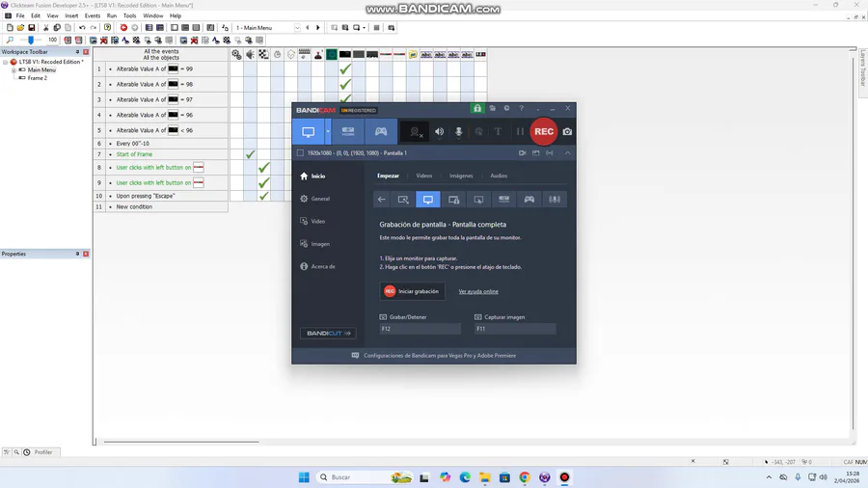Click the back arrow in mode selector
Screen dimensions: 868x488
[x=381, y=200]
